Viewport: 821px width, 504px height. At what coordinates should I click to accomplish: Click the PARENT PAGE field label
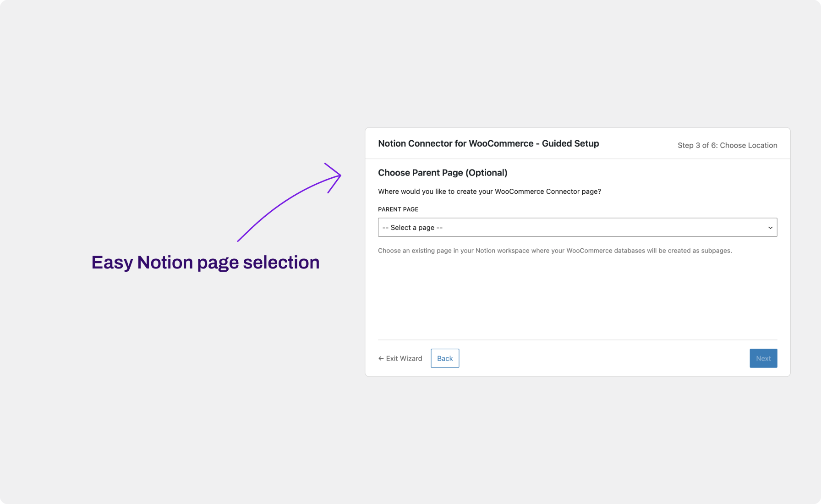point(398,209)
